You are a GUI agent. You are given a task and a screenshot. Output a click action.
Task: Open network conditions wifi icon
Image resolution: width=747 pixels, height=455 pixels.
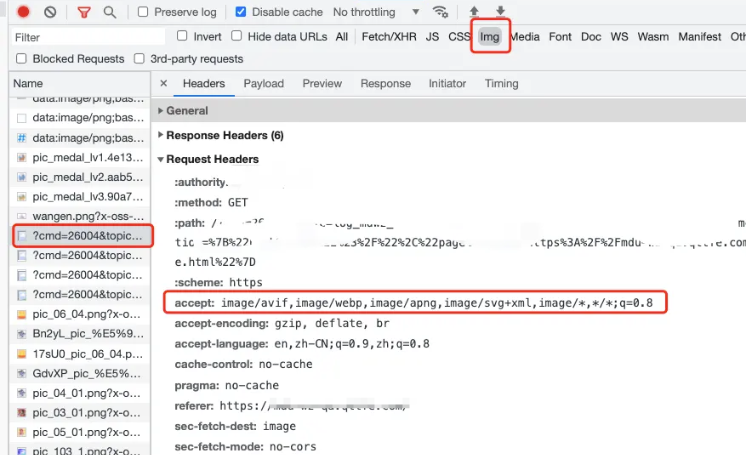coord(440,12)
